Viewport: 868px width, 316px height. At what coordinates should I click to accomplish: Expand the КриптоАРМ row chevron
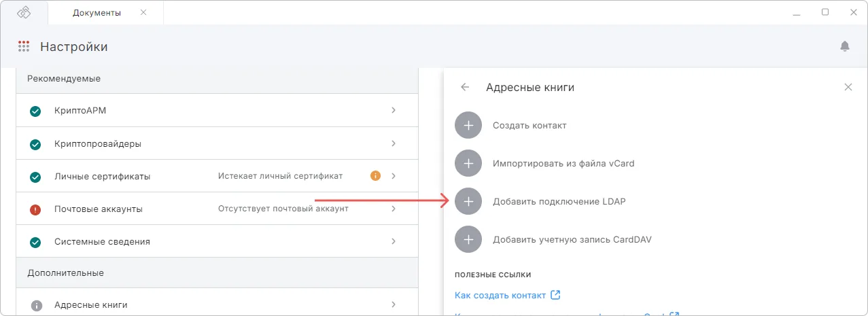394,110
